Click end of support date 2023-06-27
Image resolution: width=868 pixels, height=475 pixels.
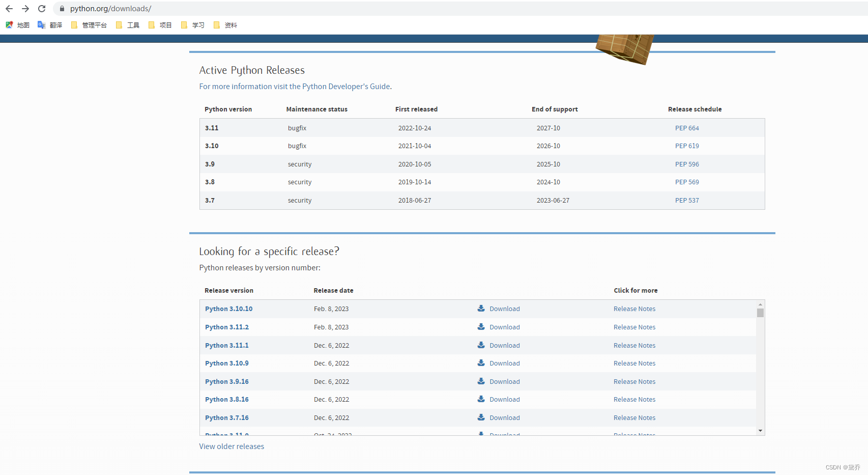coord(553,201)
